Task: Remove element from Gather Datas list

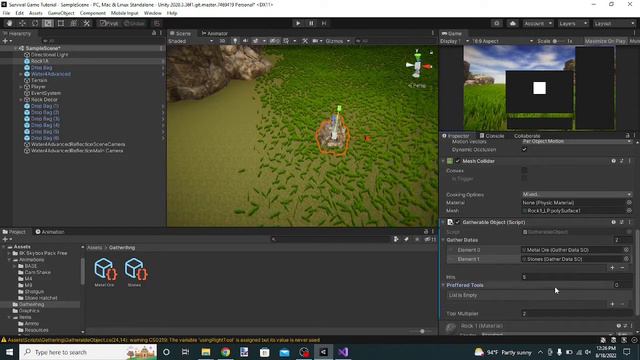Action: click(x=622, y=268)
